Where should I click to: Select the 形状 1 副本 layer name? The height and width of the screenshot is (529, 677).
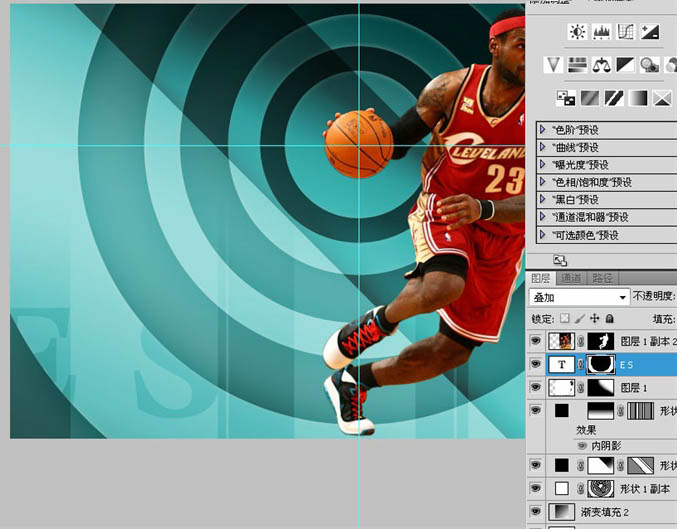(x=645, y=488)
